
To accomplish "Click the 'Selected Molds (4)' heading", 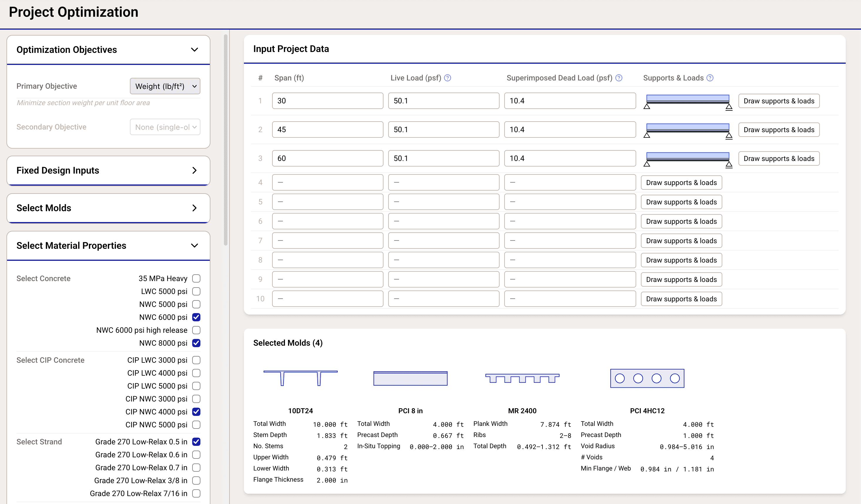I will pos(288,343).
